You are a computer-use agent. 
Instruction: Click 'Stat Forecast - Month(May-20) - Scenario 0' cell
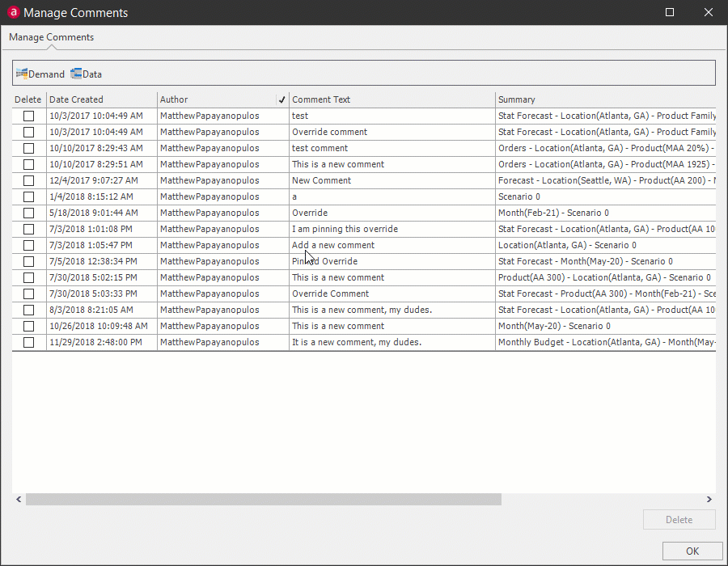click(x=605, y=262)
